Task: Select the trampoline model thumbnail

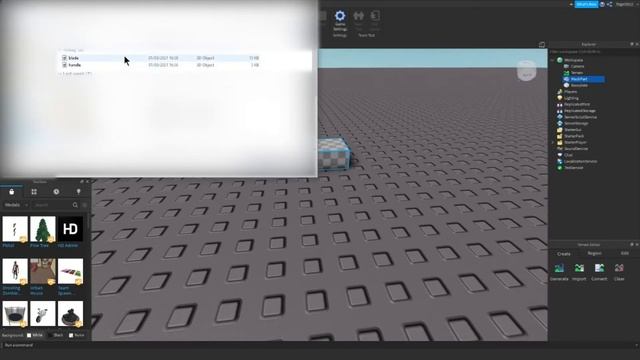Action: click(x=15, y=313)
